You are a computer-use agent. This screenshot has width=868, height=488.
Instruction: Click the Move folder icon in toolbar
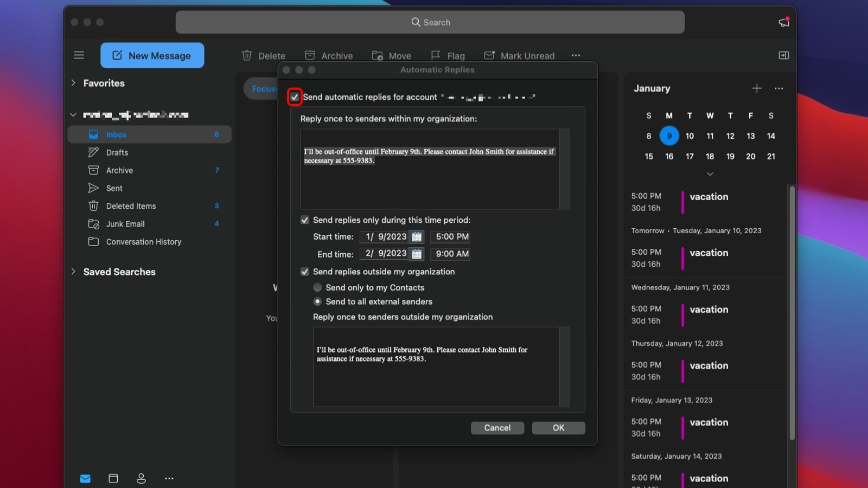(x=378, y=55)
